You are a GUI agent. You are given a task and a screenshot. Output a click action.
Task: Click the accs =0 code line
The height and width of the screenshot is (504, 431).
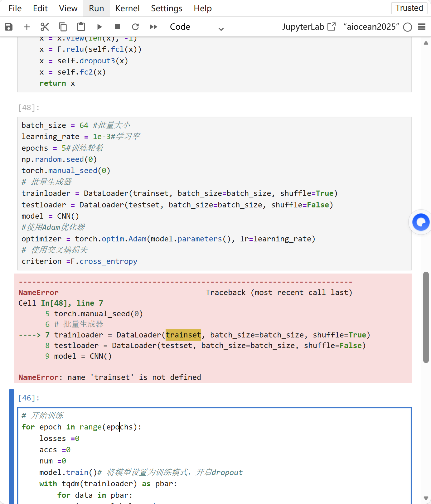(x=55, y=450)
